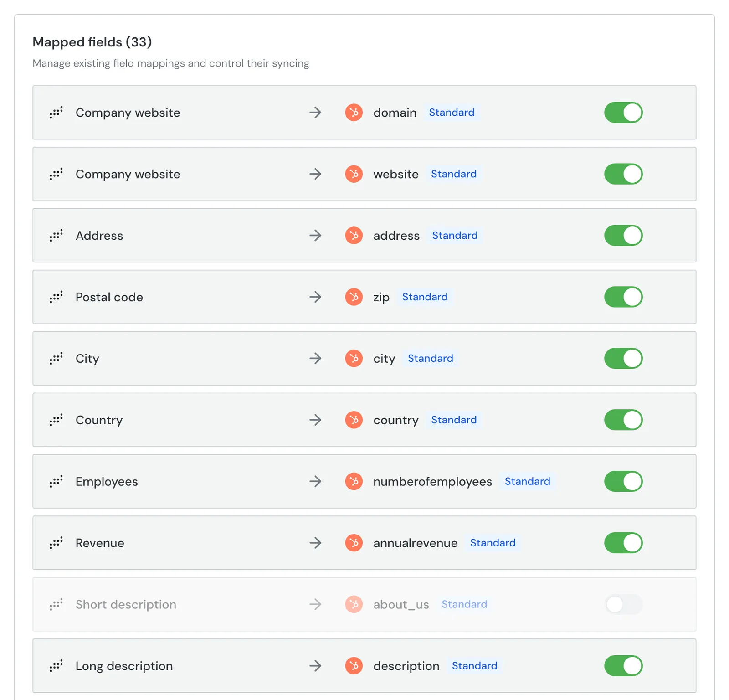The height and width of the screenshot is (700, 729).
Task: Click the HubSpot icon next to country field
Action: point(354,420)
